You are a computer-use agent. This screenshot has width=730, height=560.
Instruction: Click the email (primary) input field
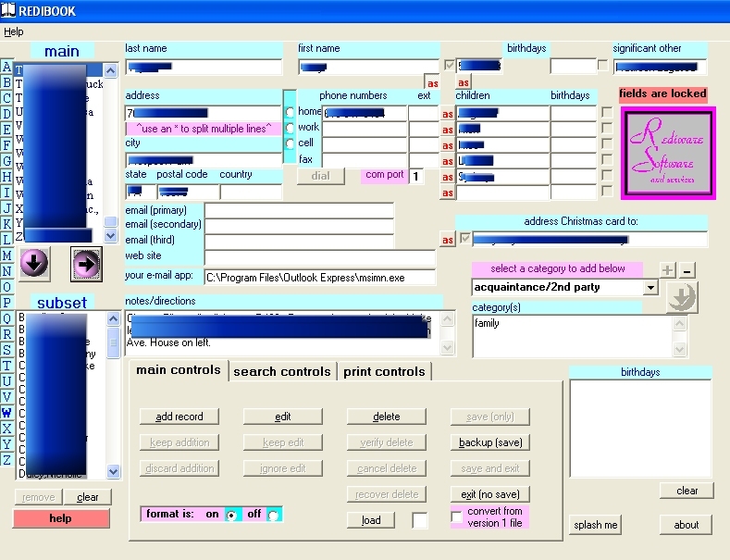tap(300, 211)
